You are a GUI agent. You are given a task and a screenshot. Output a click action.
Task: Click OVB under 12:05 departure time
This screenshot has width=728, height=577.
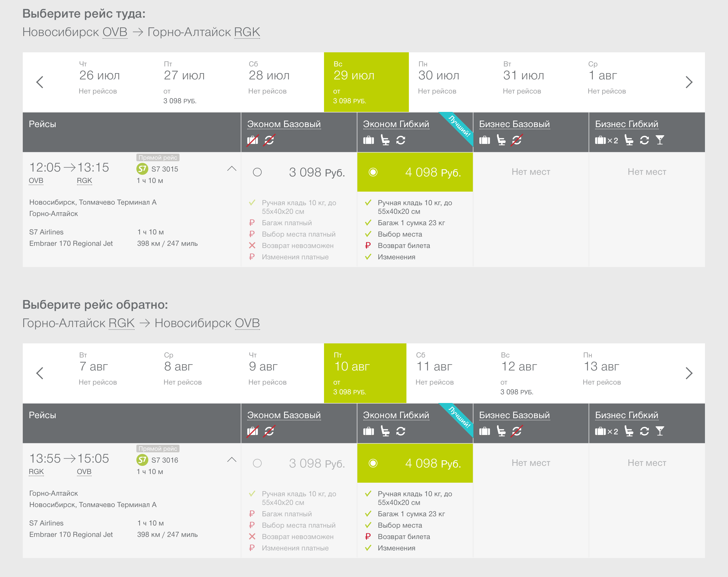click(x=36, y=180)
